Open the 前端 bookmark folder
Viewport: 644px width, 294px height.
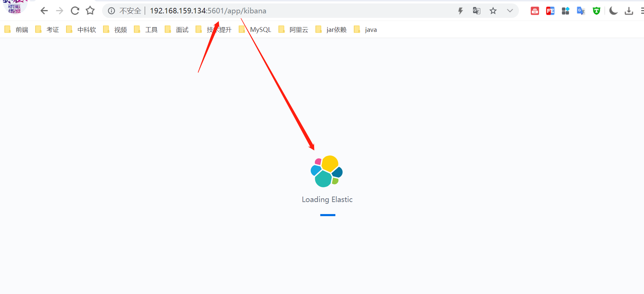tap(16, 30)
